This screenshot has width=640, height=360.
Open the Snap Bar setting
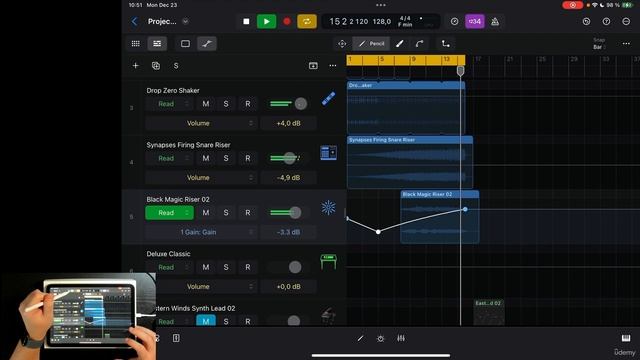tap(599, 44)
